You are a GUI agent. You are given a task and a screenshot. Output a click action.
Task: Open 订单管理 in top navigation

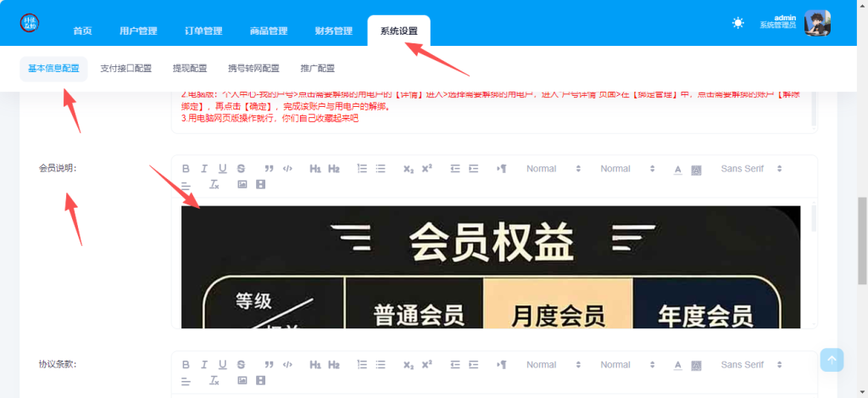203,31
